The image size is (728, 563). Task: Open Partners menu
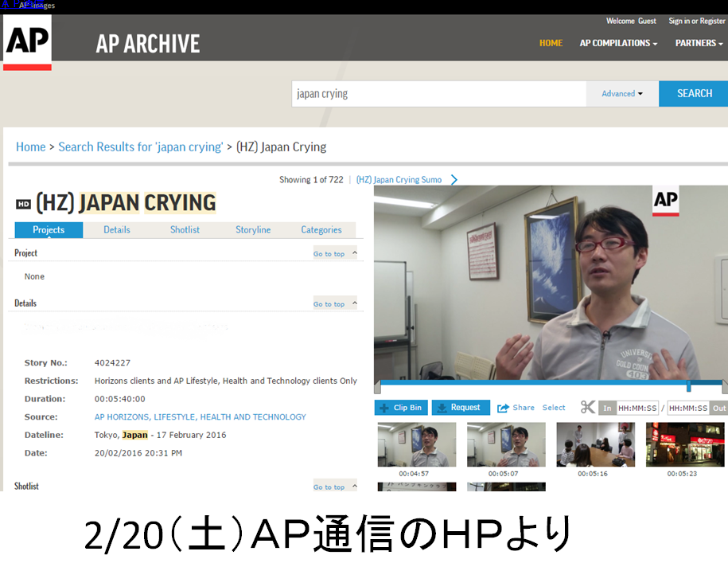coord(699,43)
